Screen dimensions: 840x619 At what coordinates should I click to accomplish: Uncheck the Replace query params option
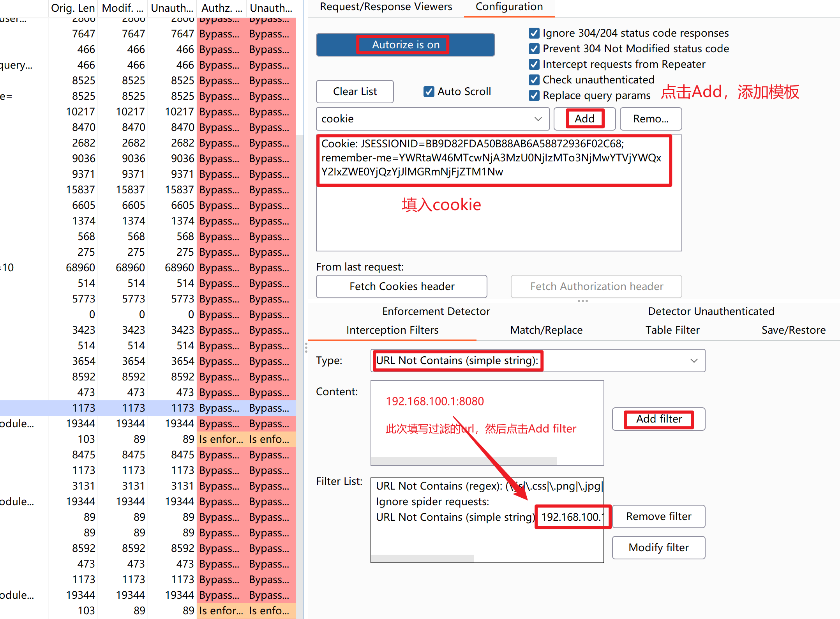[x=534, y=96]
